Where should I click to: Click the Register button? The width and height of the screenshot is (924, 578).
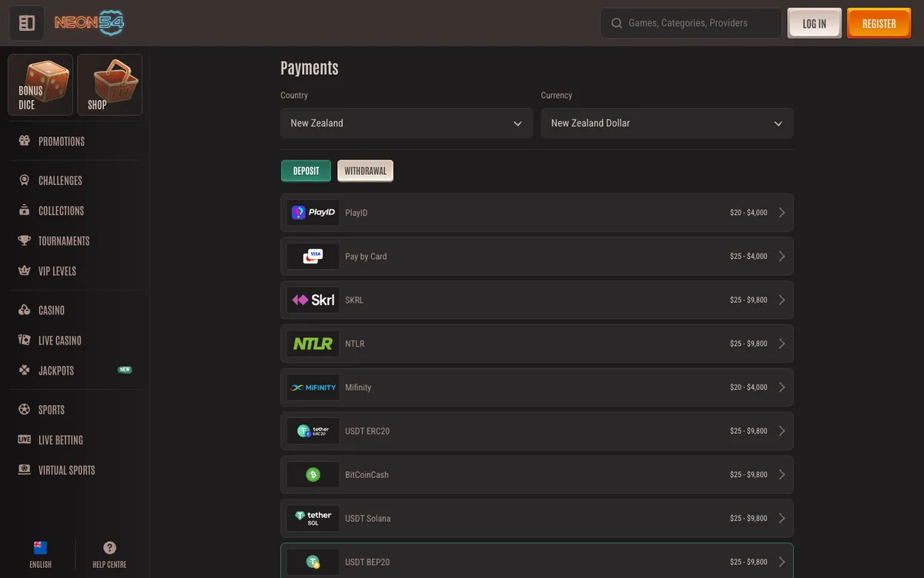(x=879, y=23)
